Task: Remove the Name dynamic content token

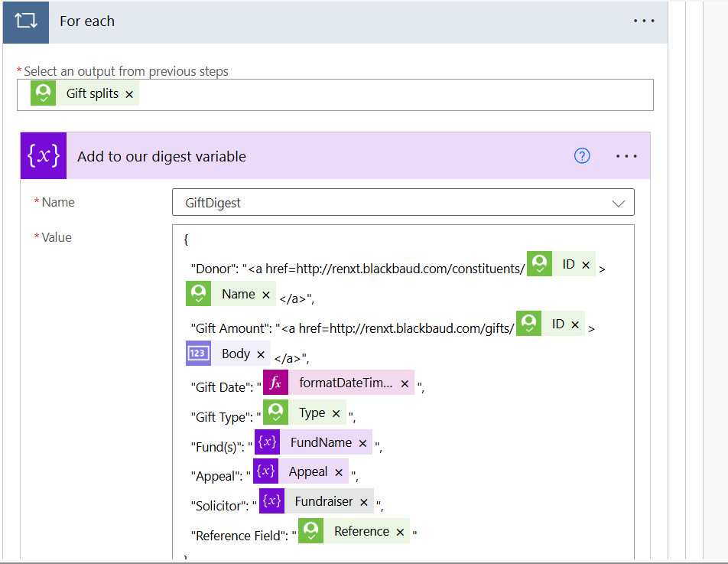Action: [x=266, y=295]
